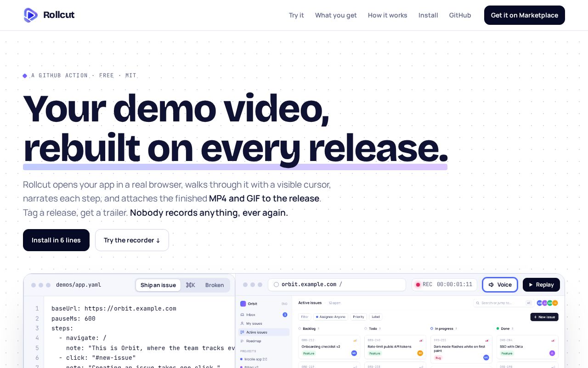
Task: Click the Orbit app logo square
Action: pos(243,304)
